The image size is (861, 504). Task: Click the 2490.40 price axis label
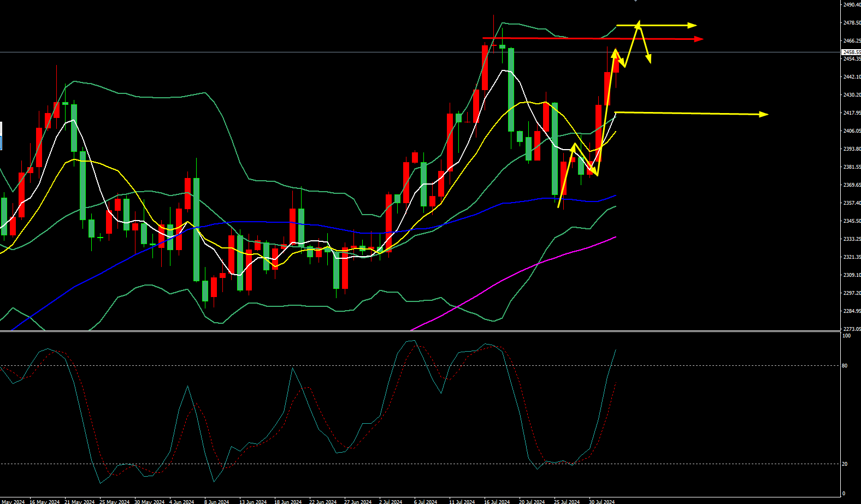click(x=852, y=5)
